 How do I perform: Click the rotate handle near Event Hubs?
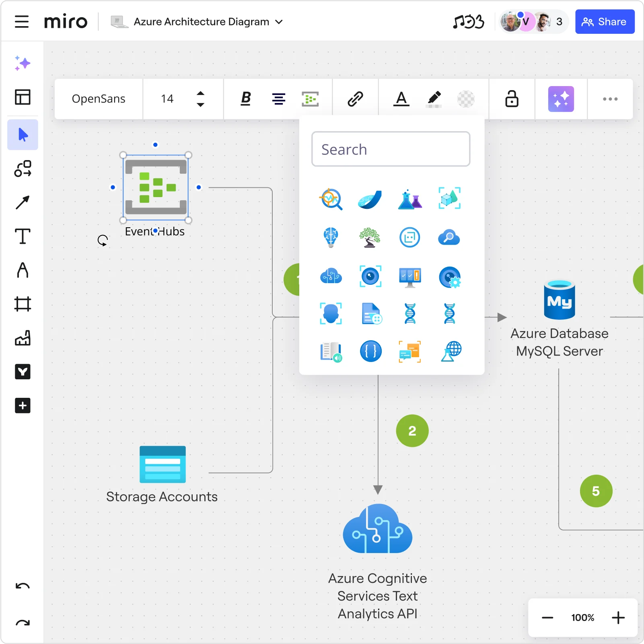103,241
